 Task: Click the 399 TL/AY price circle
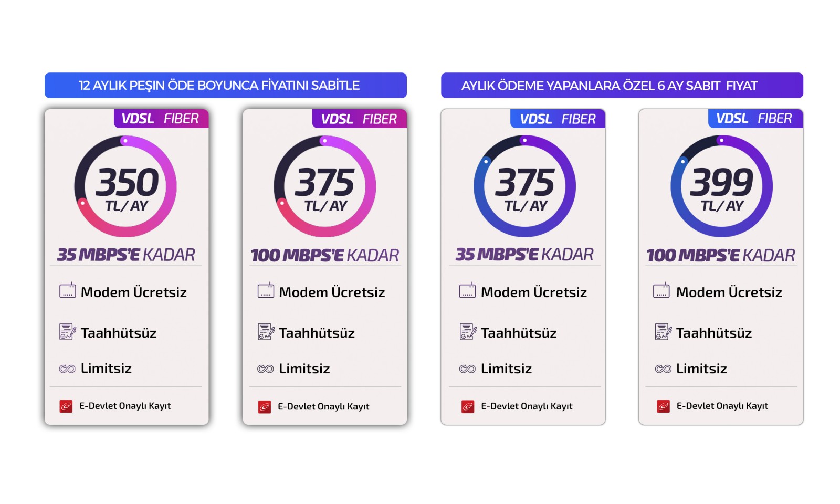point(721,186)
